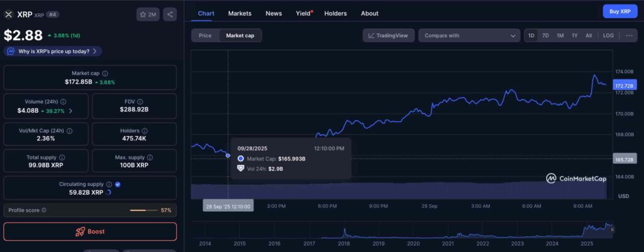Select the All time range
This screenshot has width=644, height=252.
(589, 35)
